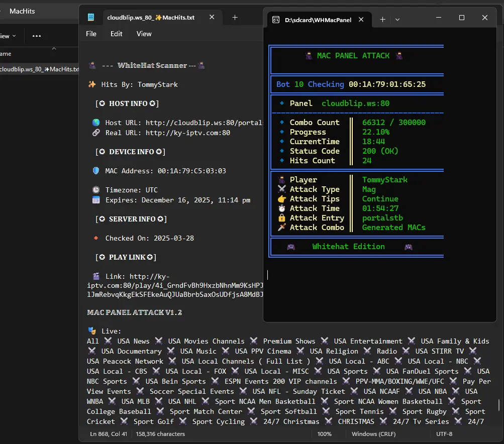Expand the terminal profile dropdown arrow
Image resolution: width=504 pixels, height=444 pixels.
click(x=397, y=20)
